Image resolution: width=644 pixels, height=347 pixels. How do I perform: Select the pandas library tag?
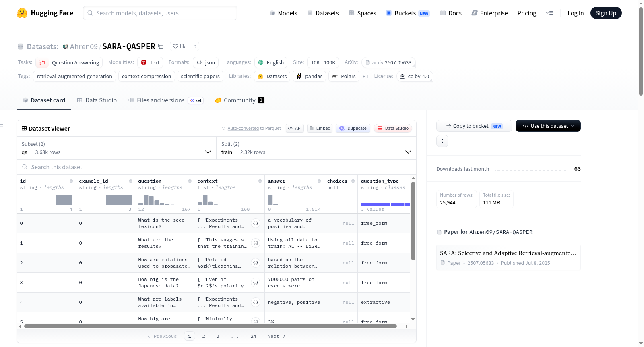point(310,76)
